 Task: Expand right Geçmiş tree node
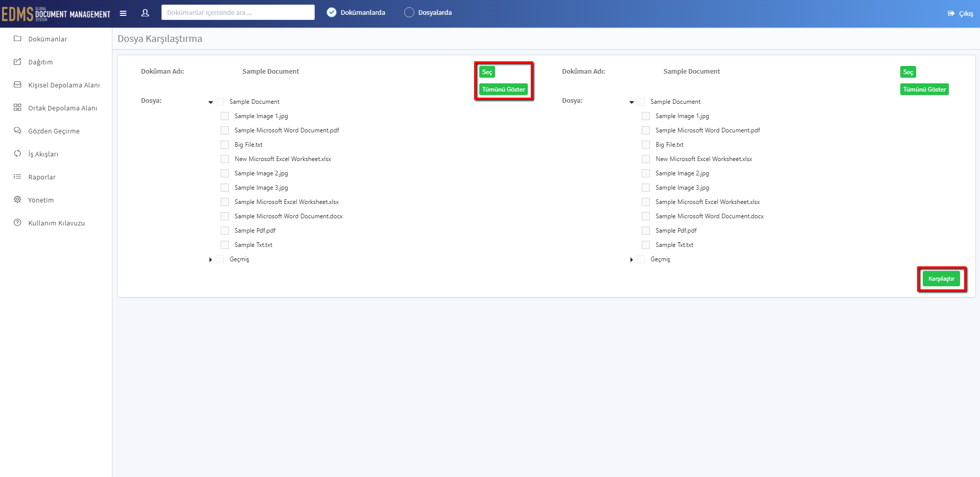coord(632,260)
